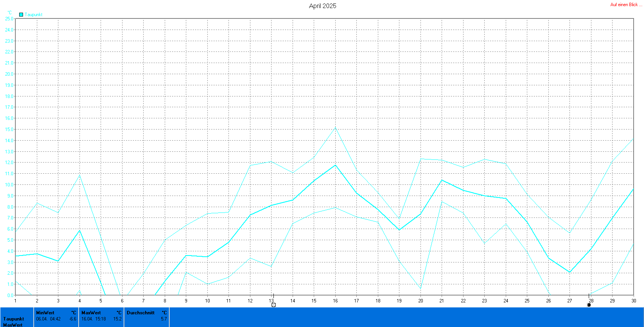Click the 'April 2025' chart title
Image resolution: width=644 pixels, height=327 pixels.
tap(323, 6)
